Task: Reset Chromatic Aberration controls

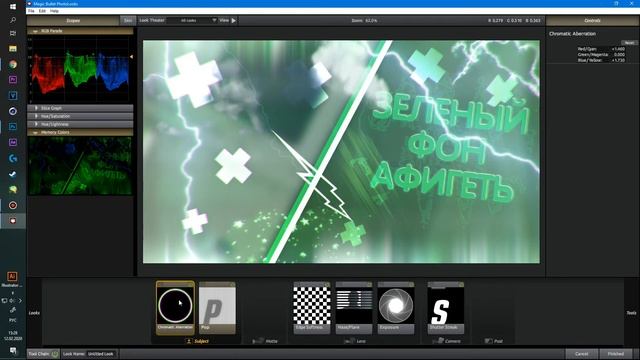Action: point(629,43)
